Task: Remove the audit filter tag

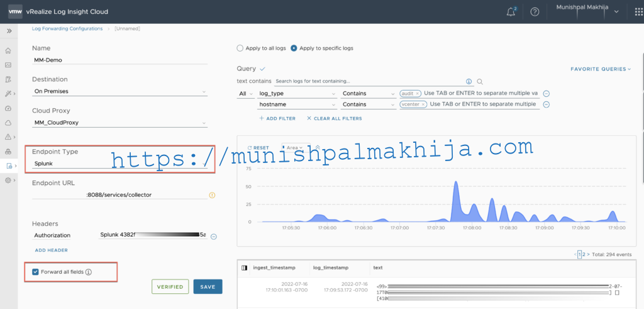Action: (x=418, y=93)
